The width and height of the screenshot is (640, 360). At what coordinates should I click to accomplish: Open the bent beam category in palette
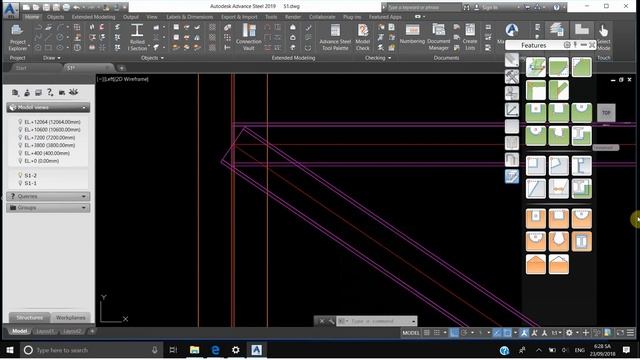pos(512,160)
